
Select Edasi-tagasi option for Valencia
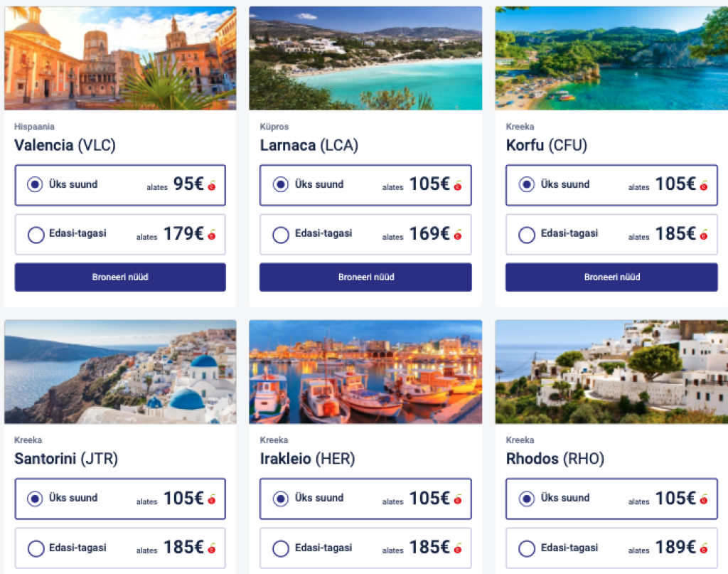point(36,235)
